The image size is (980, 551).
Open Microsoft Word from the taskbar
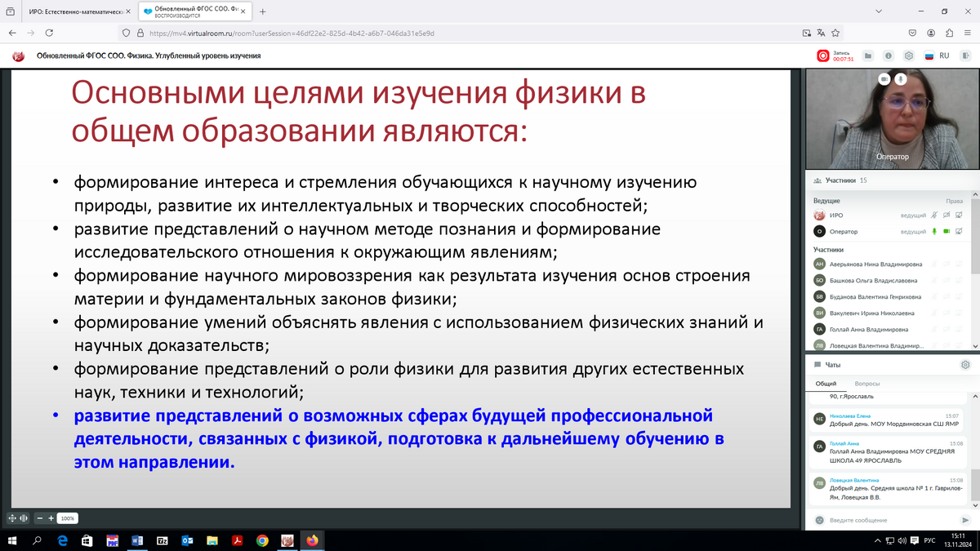click(137, 540)
